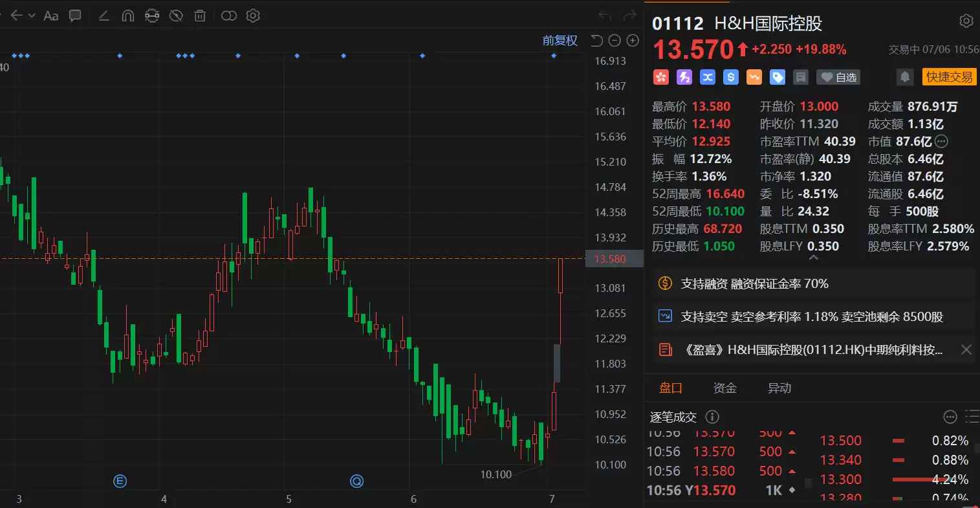This screenshot has width=980, height=508.
Task: Click the 开盘价 value 13.000
Action: tap(819, 107)
